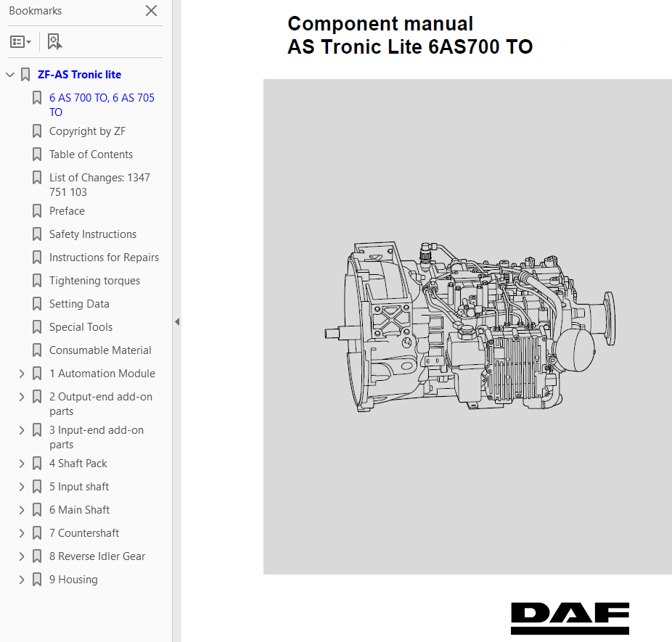Viewport: 672px width, 642px height.
Task: Expand the 9 Housing bookmark
Action: (x=22, y=580)
